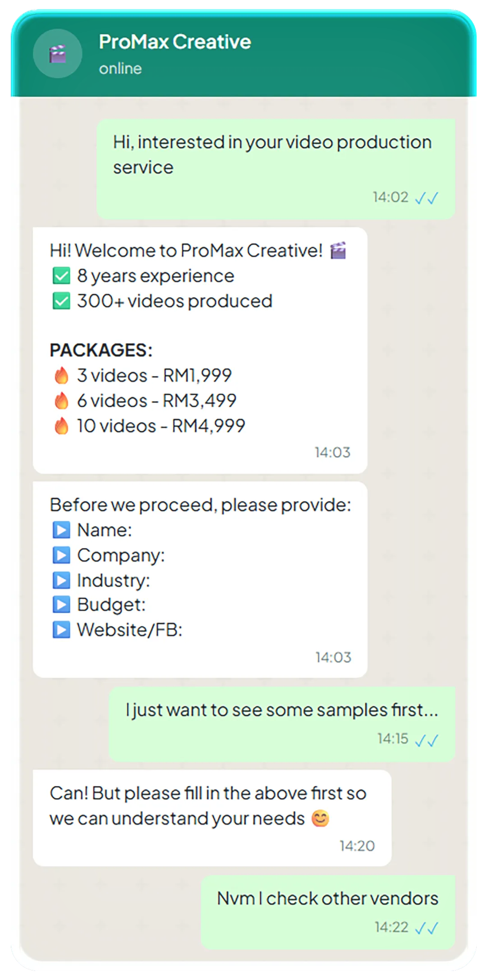Click read receipt ticks on 14:22 message

pos(427,928)
